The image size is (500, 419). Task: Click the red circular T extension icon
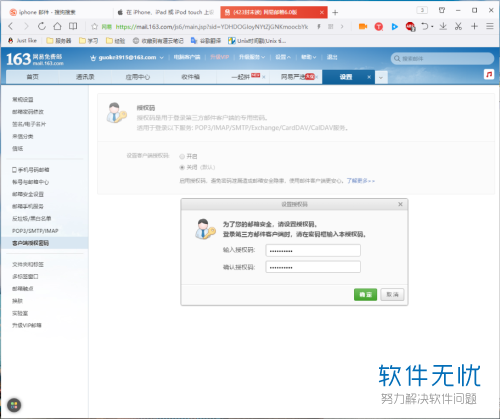click(379, 26)
